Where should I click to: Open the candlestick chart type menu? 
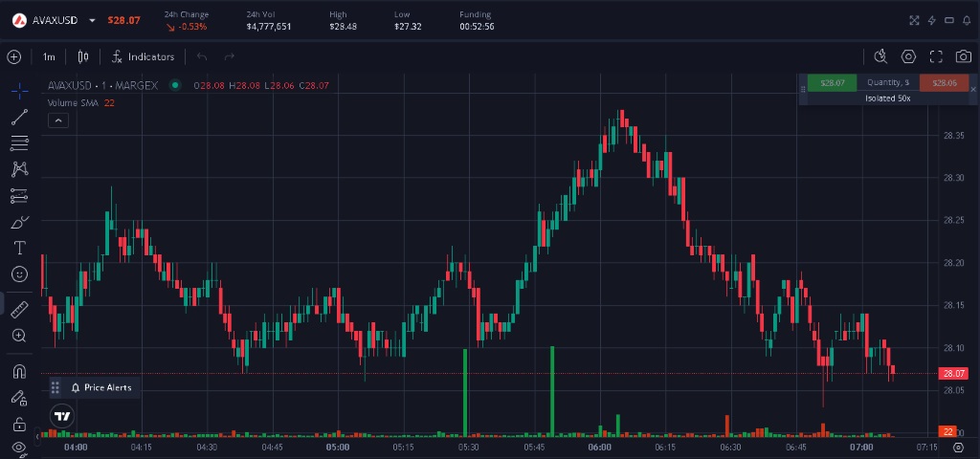tap(83, 56)
